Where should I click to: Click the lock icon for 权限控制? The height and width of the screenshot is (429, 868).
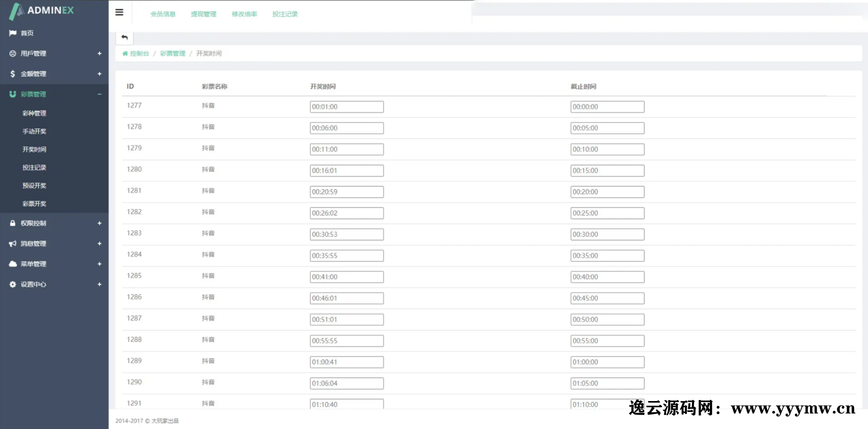(x=12, y=223)
